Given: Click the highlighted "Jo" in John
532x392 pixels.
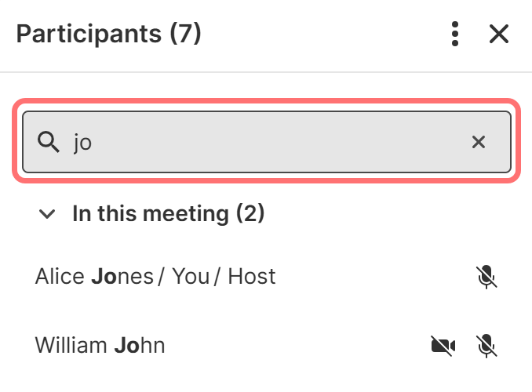Looking at the screenshot, I should [x=126, y=345].
